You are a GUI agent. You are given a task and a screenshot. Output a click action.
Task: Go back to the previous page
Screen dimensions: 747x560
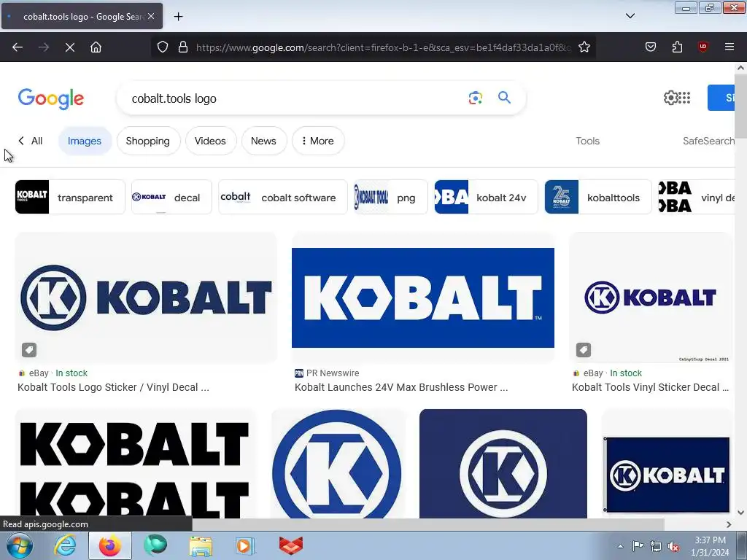click(x=18, y=47)
